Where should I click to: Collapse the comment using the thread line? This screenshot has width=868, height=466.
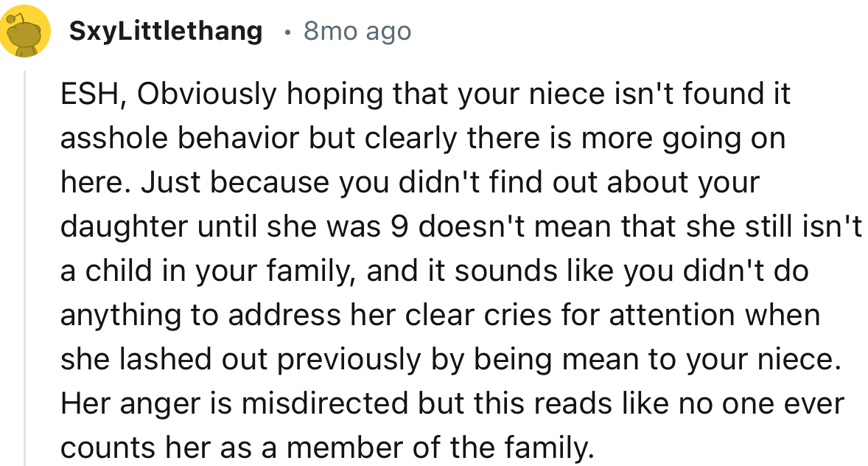click(x=25, y=265)
